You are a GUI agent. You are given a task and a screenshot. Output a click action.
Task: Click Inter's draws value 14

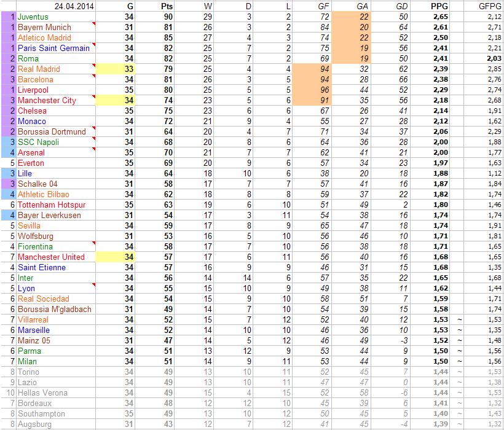click(233, 278)
